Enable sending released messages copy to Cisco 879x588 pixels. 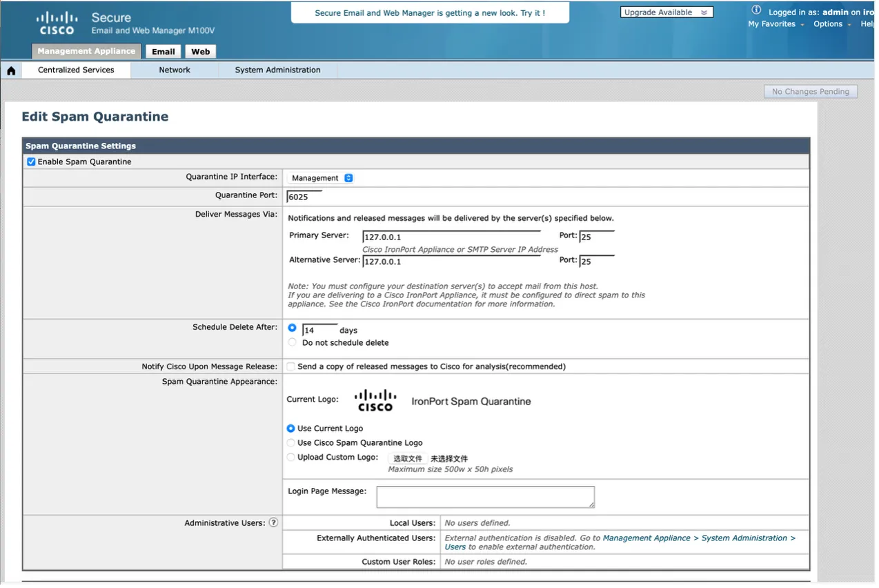pos(291,366)
